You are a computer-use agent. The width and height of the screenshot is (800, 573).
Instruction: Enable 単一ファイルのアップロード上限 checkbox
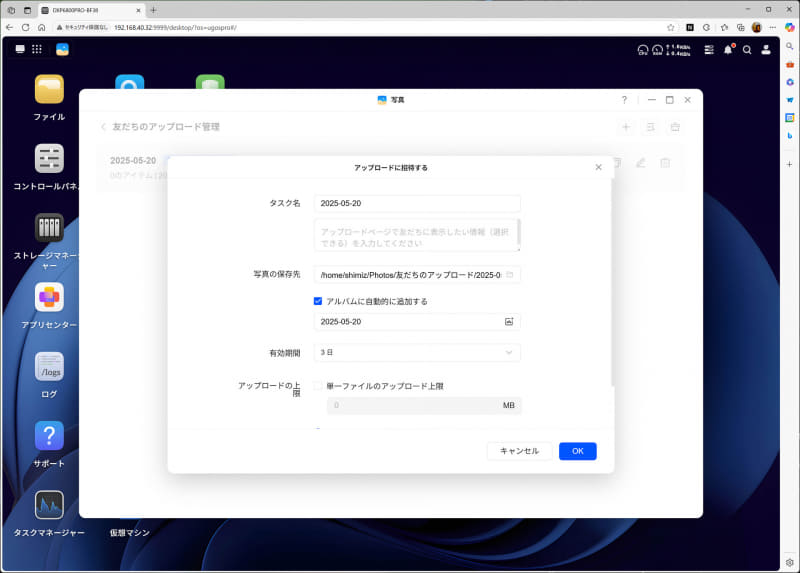coord(318,386)
